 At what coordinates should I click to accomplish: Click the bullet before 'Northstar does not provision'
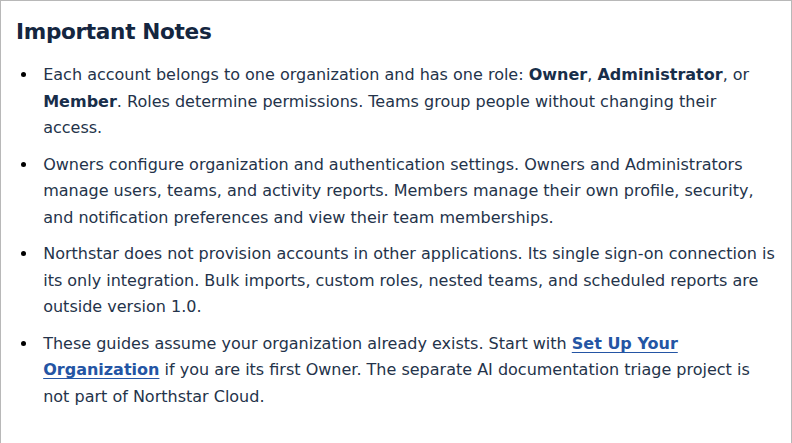(x=24, y=254)
